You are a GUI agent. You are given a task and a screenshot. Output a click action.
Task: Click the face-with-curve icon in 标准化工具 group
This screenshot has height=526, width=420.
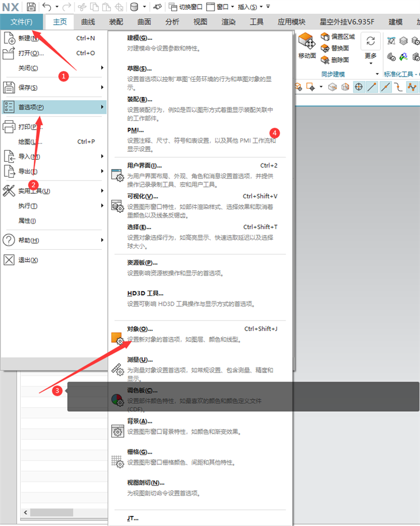click(391, 41)
